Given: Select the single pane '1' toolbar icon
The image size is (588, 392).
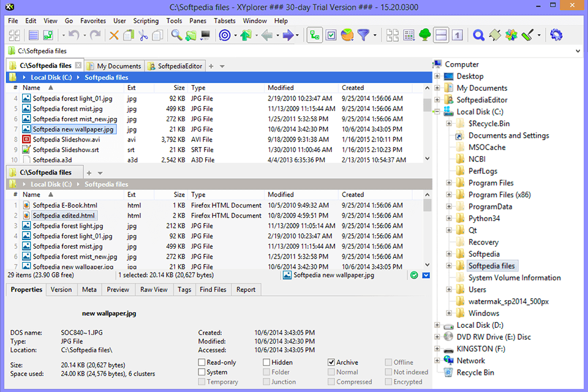Looking at the screenshot, I should coord(458,35).
